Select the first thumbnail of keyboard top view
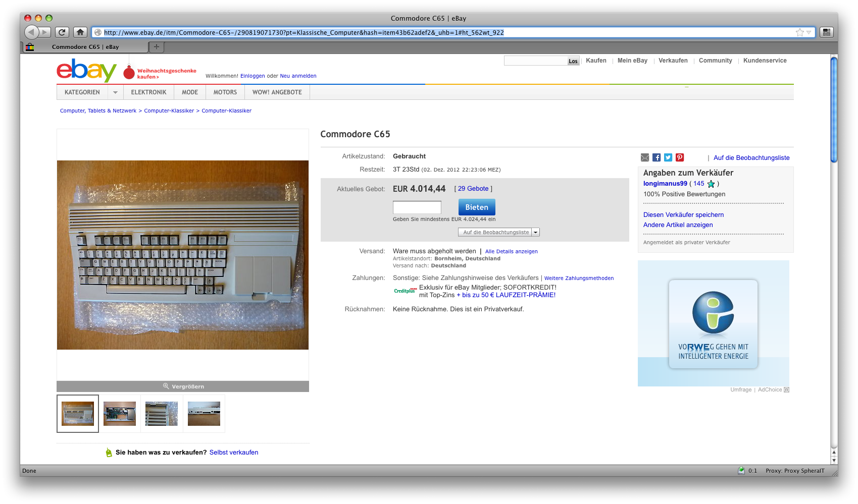The height and width of the screenshot is (504, 858). 78,414
